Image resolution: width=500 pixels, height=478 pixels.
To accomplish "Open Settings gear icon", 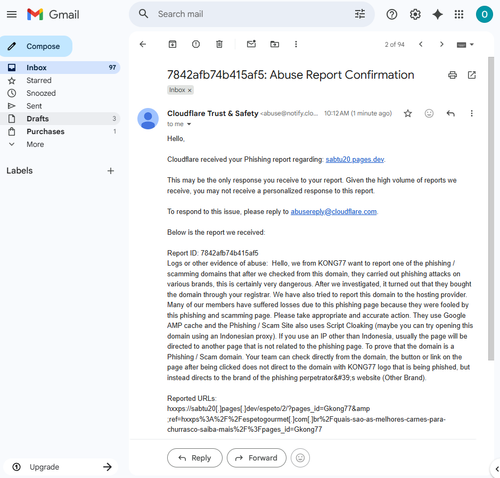I will pos(415,14).
